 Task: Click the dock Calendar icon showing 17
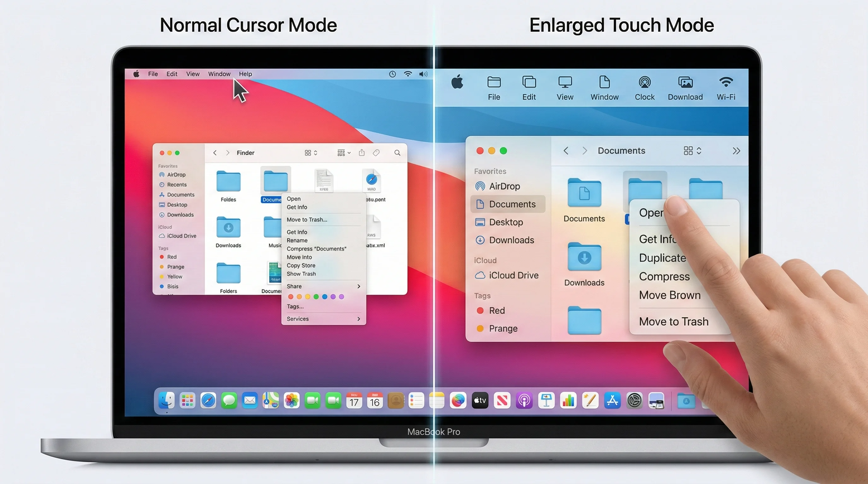tap(354, 400)
